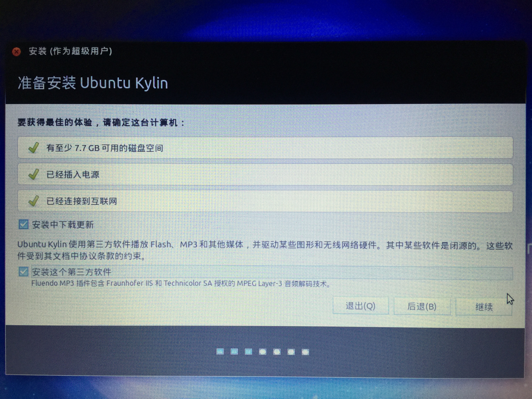Click 退出(Q) to quit installation
Viewport: 532px width, 399px height.
(361, 306)
